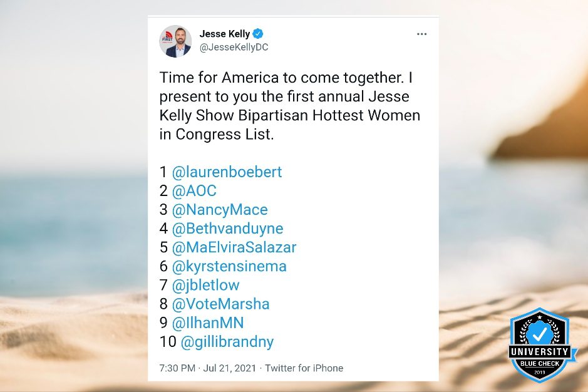
Task: Open the tweet's three-dot more menu
Action: point(421,34)
